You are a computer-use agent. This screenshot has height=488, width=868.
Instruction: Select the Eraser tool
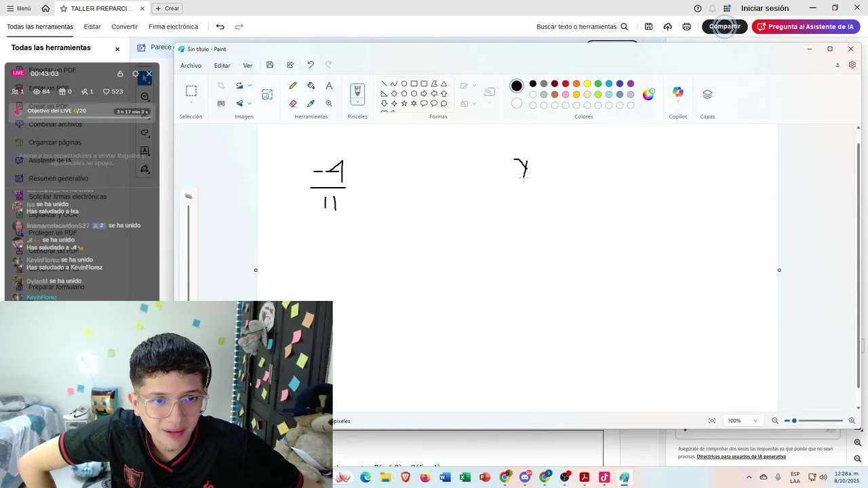[x=293, y=104]
